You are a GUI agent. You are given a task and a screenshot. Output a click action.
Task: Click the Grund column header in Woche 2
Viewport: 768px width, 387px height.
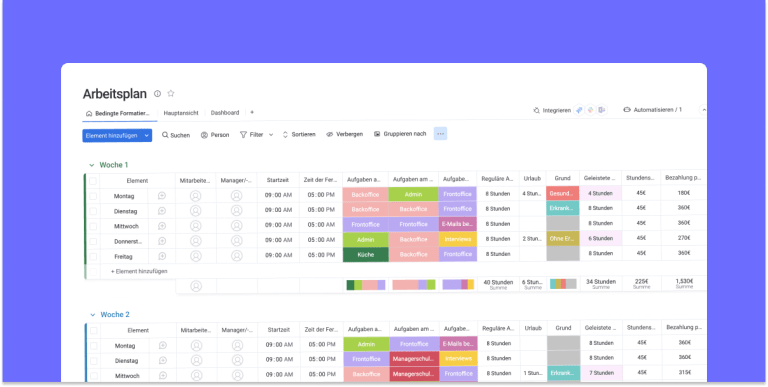coord(564,328)
